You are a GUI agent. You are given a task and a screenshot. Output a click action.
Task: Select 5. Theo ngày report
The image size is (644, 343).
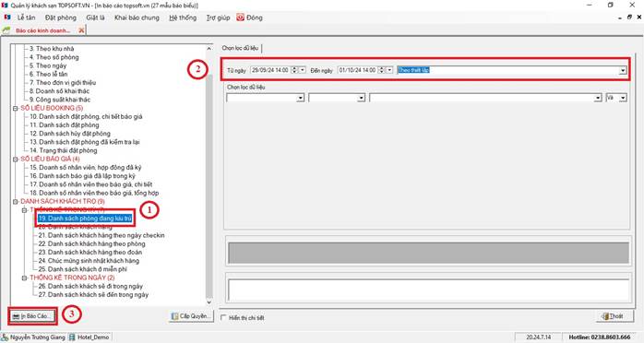click(48, 65)
